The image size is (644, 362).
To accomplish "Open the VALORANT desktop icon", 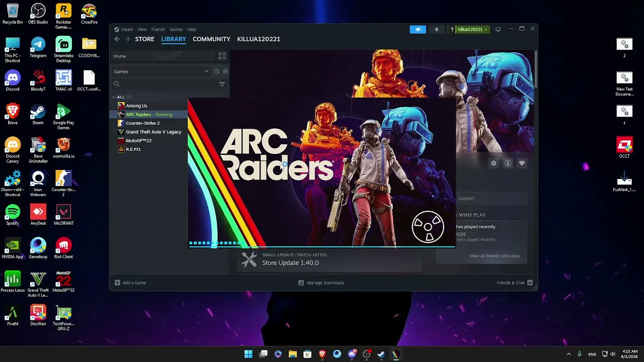I will click(x=63, y=215).
